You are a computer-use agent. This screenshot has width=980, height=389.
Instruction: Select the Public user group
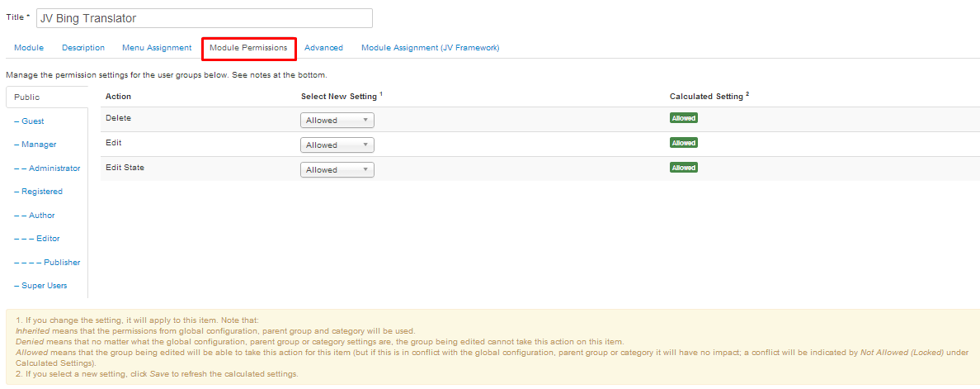[x=27, y=97]
